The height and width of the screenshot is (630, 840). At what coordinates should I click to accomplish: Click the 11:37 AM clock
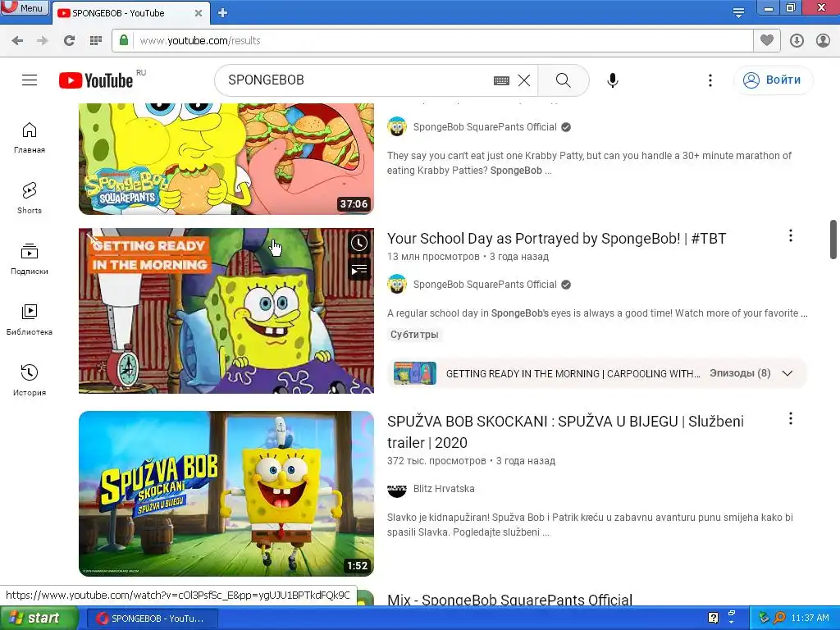(810, 618)
